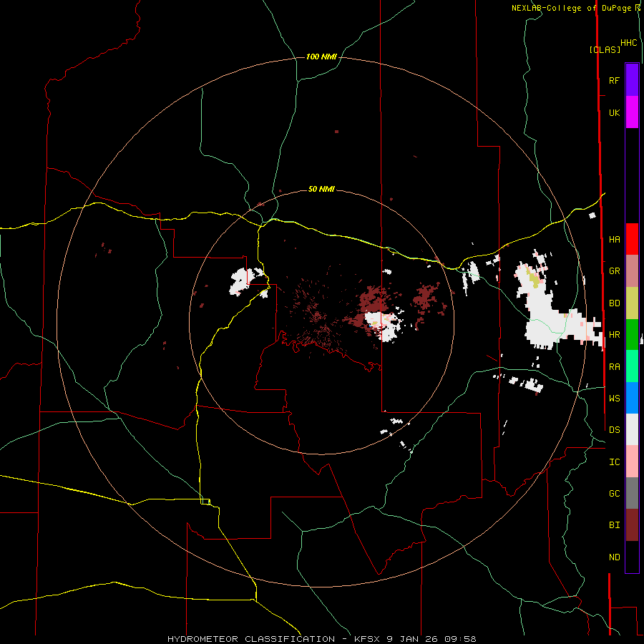Screen dimensions: 644x644
Task: Click the DS white legend swatch
Action: (x=632, y=429)
